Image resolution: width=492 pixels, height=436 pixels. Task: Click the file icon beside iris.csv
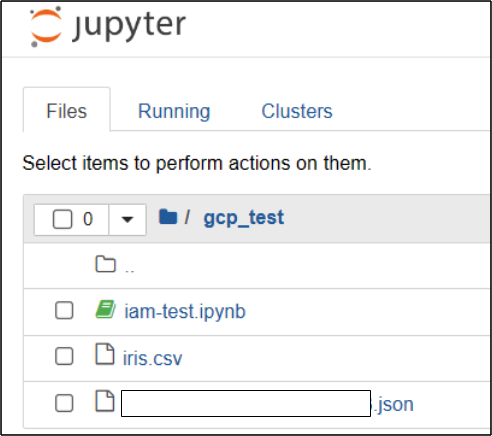click(x=105, y=354)
